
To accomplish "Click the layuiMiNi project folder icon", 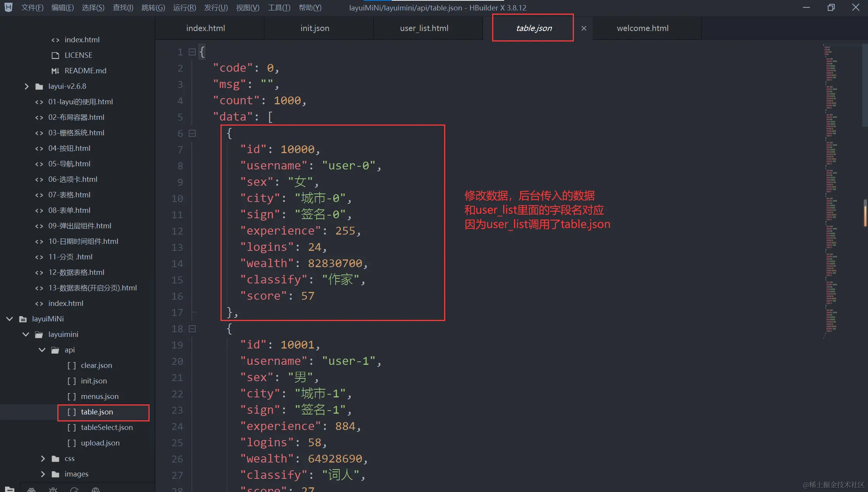I will 23,319.
